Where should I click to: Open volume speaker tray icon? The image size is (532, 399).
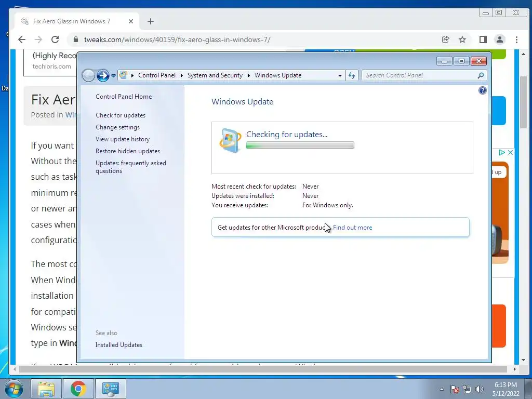click(479, 389)
